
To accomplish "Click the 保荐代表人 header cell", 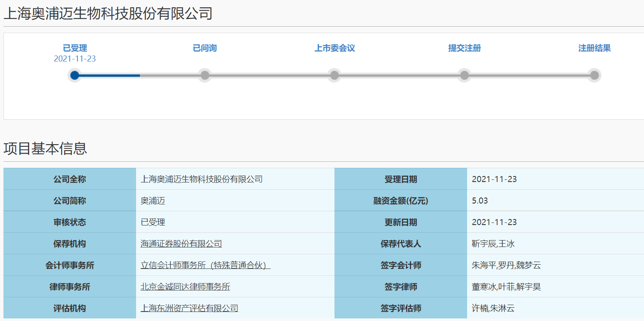I will [401, 244].
